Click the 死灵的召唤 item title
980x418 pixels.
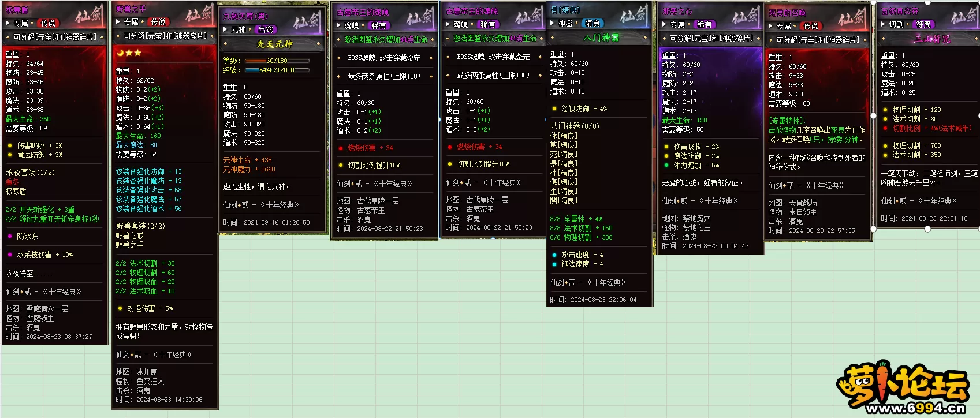pyautogui.click(x=787, y=13)
